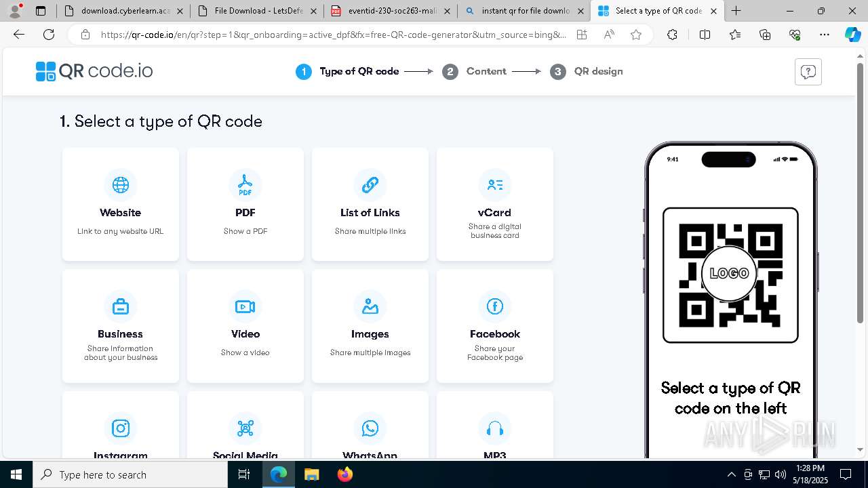868x488 pixels.
Task: Open the volume control tray icon
Action: pyautogui.click(x=781, y=474)
